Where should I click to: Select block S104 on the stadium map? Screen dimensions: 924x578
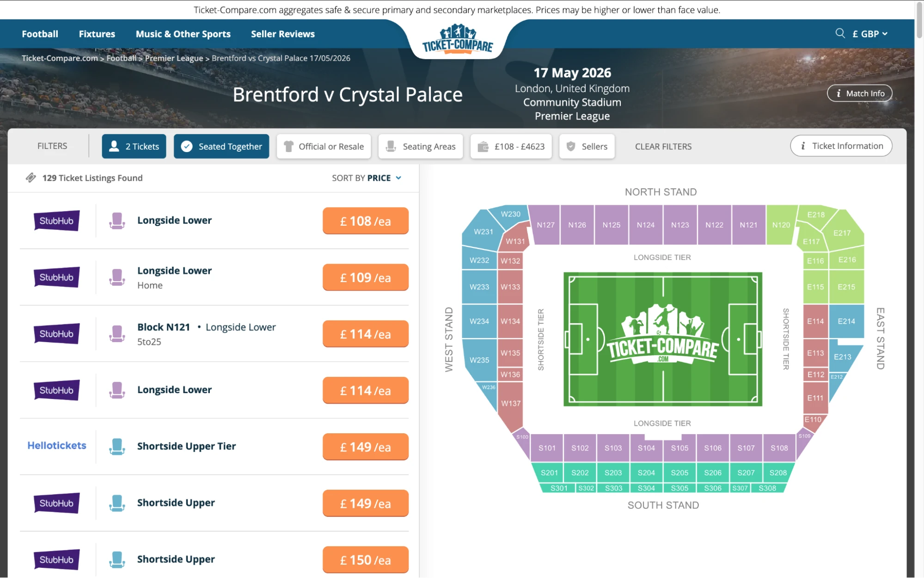pyautogui.click(x=646, y=448)
